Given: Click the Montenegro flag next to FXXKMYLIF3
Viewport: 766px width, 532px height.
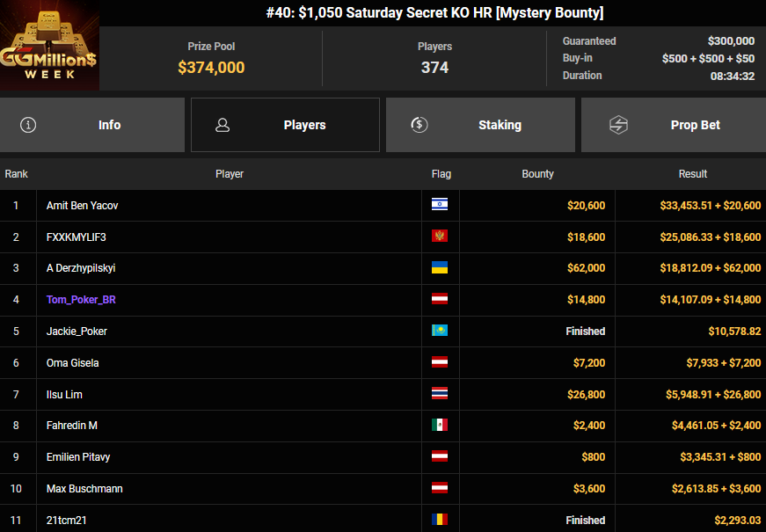Looking at the screenshot, I should tap(440, 237).
